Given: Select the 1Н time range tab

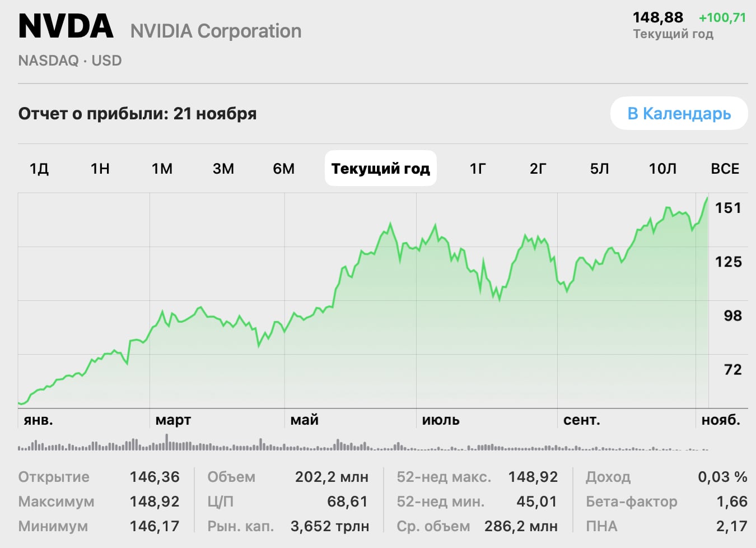Looking at the screenshot, I should coord(100,169).
